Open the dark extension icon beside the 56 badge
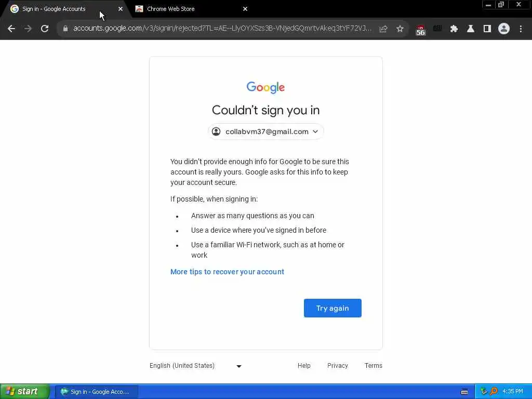 pos(437,29)
